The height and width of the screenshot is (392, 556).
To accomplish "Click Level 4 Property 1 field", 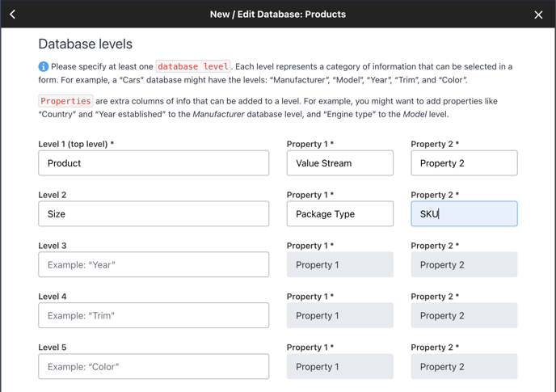I will (x=339, y=315).
